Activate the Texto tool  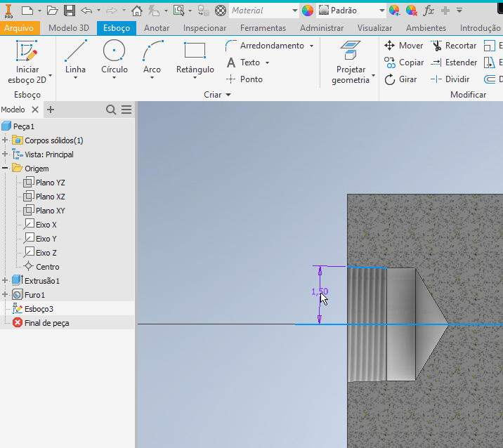point(244,62)
